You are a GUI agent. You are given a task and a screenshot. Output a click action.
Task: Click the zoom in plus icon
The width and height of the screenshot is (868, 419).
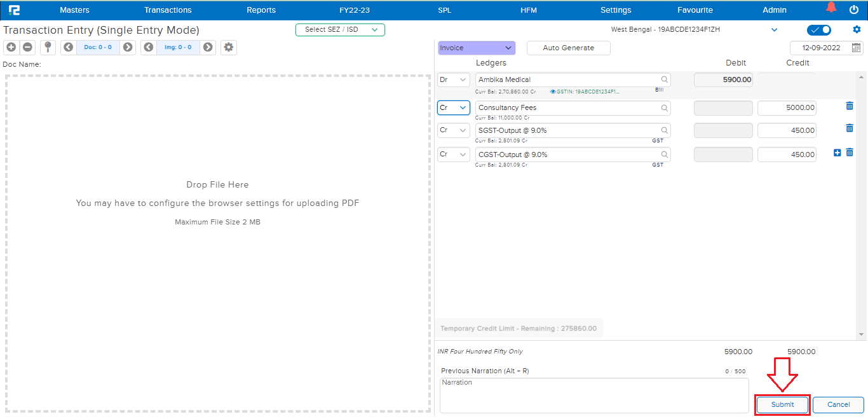[x=11, y=48]
